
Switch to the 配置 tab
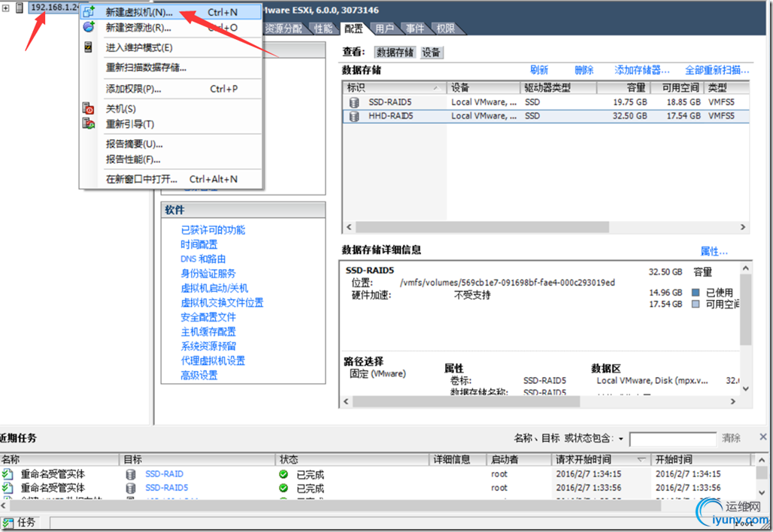point(353,29)
